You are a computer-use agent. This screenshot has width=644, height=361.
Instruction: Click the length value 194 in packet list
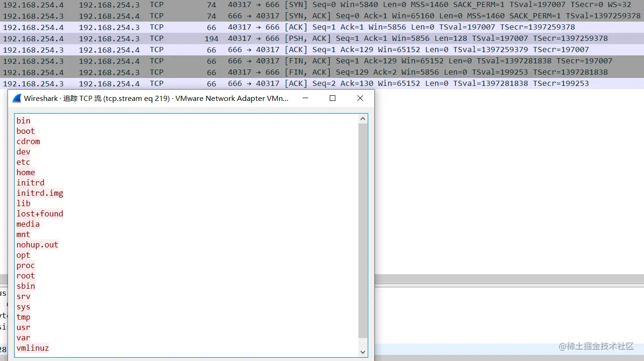coord(212,38)
